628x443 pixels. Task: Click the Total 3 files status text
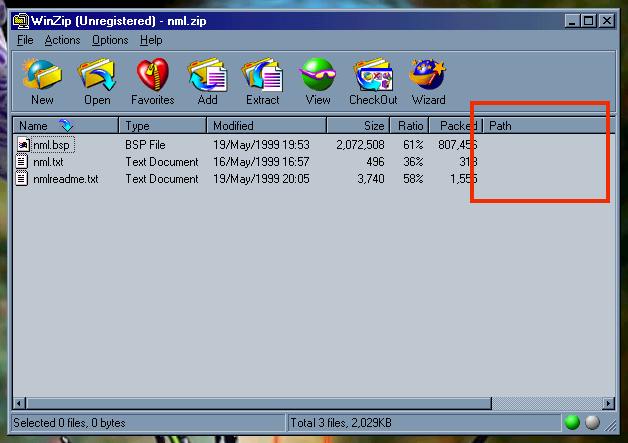pyautogui.click(x=341, y=423)
